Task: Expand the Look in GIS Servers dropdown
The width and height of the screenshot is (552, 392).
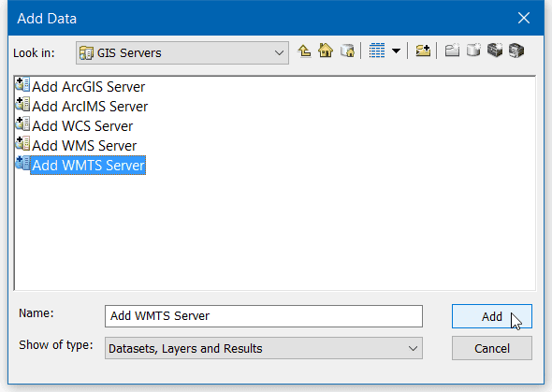Action: [182, 52]
